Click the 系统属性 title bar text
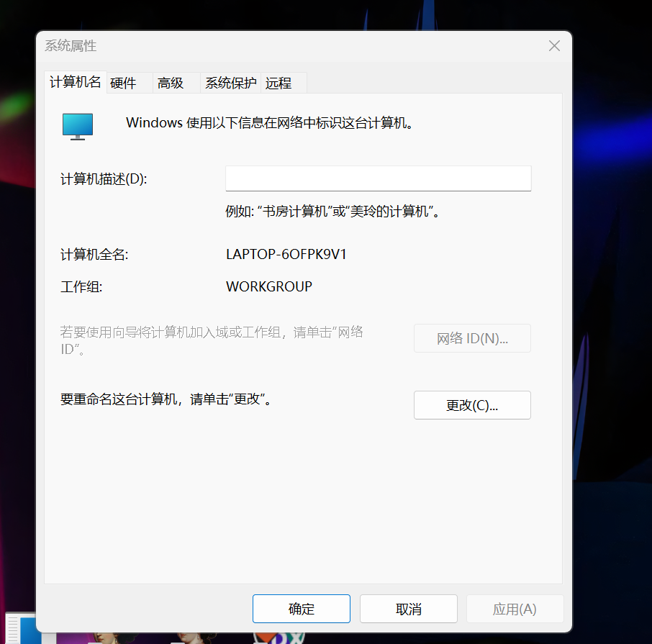The height and width of the screenshot is (644, 652). click(71, 46)
